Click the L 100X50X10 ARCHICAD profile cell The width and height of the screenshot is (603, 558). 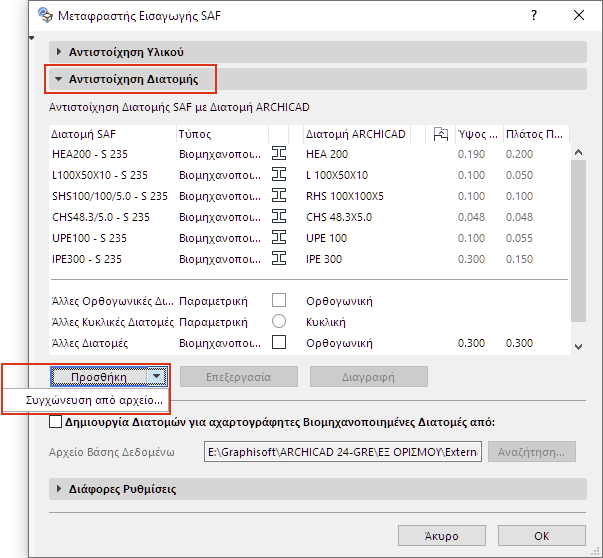coord(337,175)
